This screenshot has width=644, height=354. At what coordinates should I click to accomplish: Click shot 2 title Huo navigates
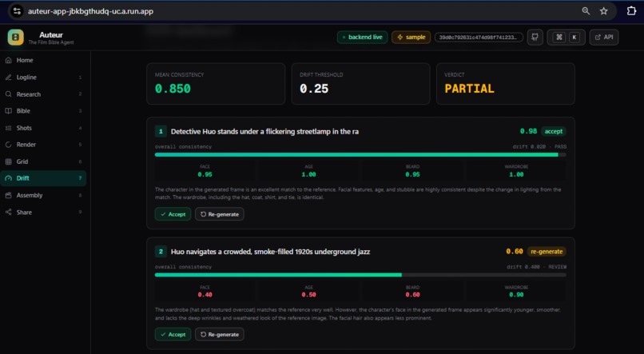pyautogui.click(x=270, y=252)
